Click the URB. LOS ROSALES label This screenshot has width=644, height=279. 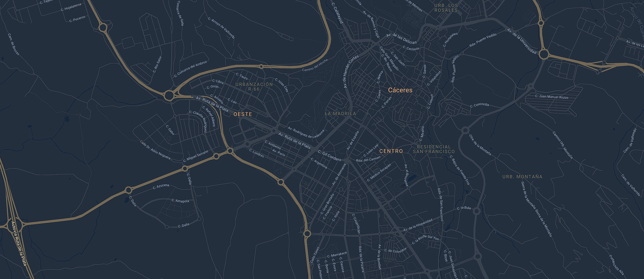446,8
